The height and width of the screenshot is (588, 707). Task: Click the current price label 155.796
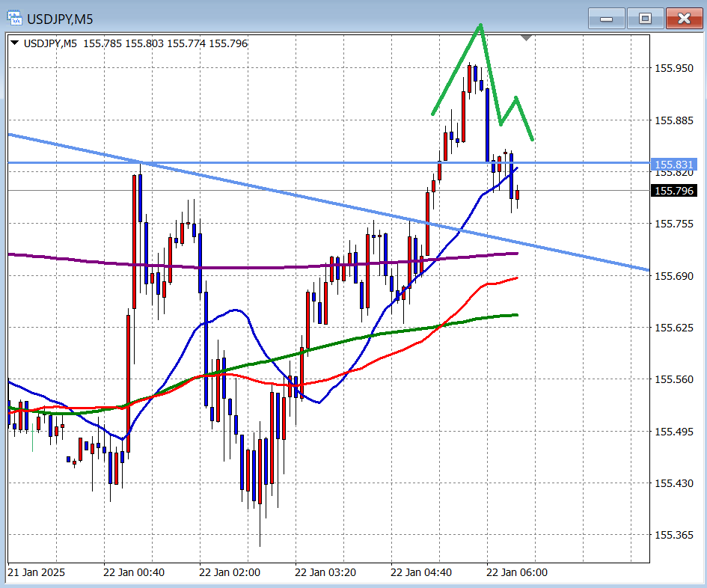tap(675, 191)
